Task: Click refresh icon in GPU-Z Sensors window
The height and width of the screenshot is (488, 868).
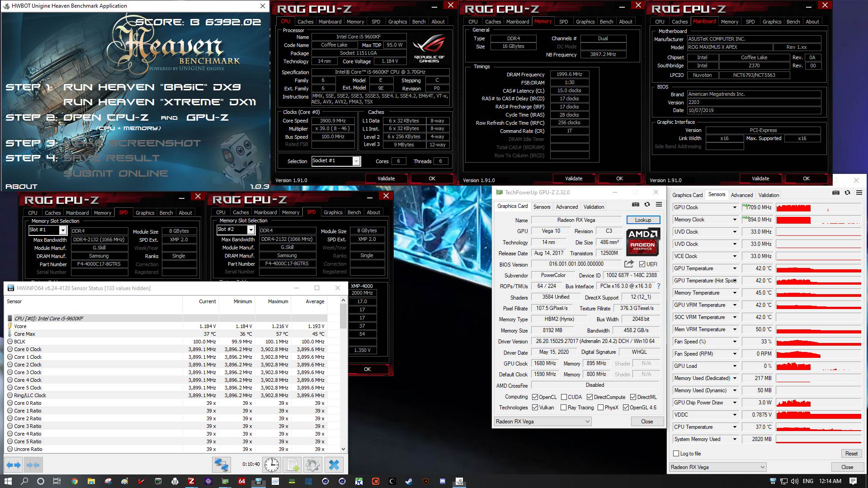Action: pos(847,192)
